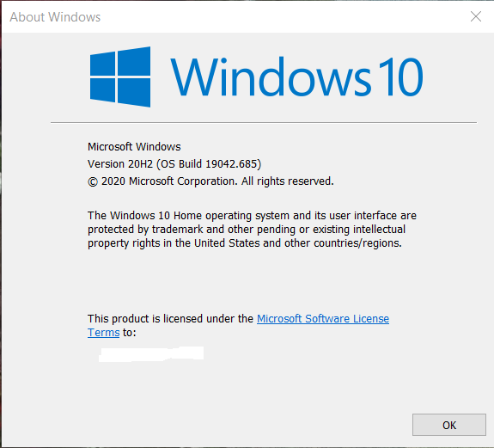This screenshot has width=494, height=448.
Task: Click the Version 20H2 text
Action: [x=120, y=164]
